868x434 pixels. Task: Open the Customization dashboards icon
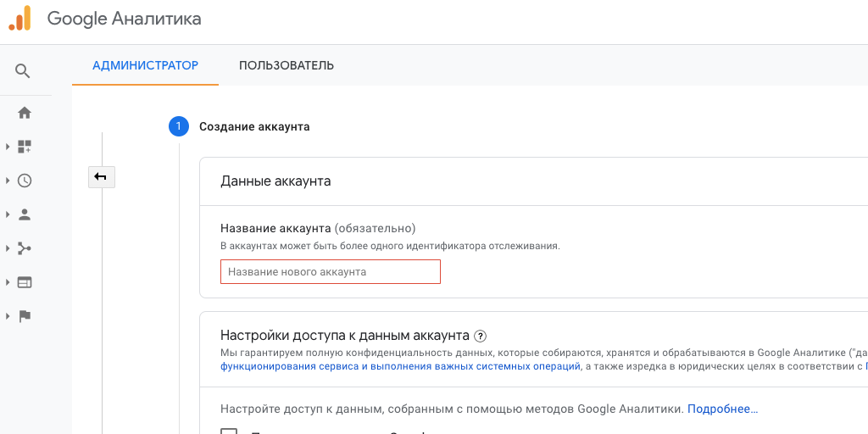click(x=25, y=147)
